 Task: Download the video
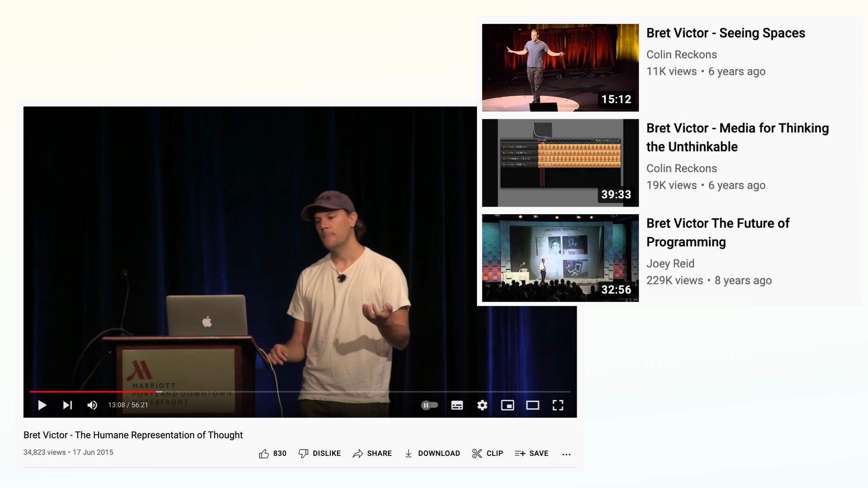click(432, 453)
